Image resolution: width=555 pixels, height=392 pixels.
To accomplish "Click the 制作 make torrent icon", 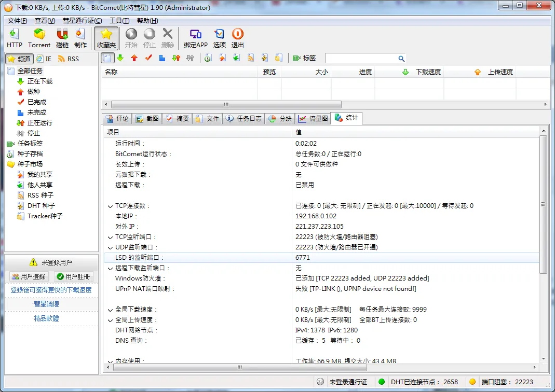I will coord(80,34).
